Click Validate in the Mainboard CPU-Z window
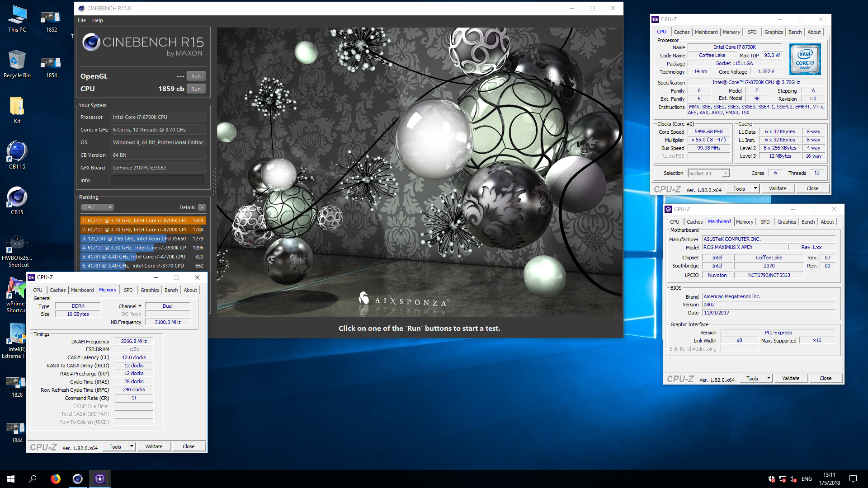This screenshot has height=488, width=868. coord(790,378)
